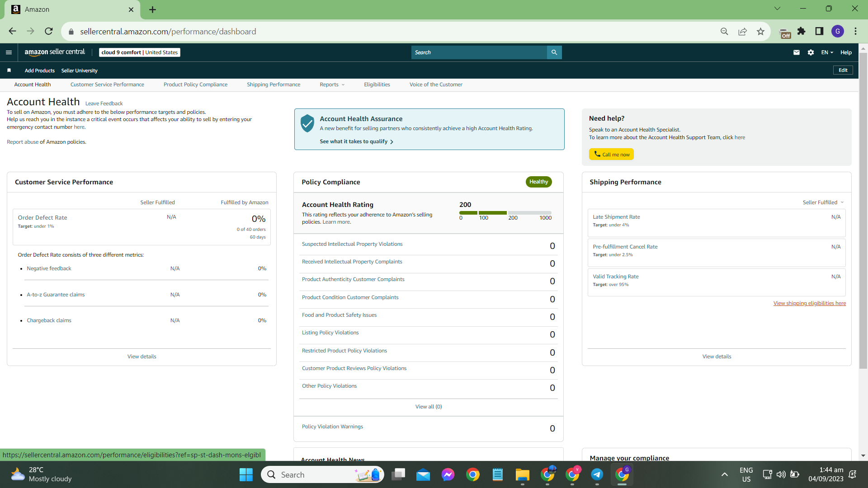The height and width of the screenshot is (488, 868).
Task: Open the Product Policy Compliance tab
Action: point(195,84)
